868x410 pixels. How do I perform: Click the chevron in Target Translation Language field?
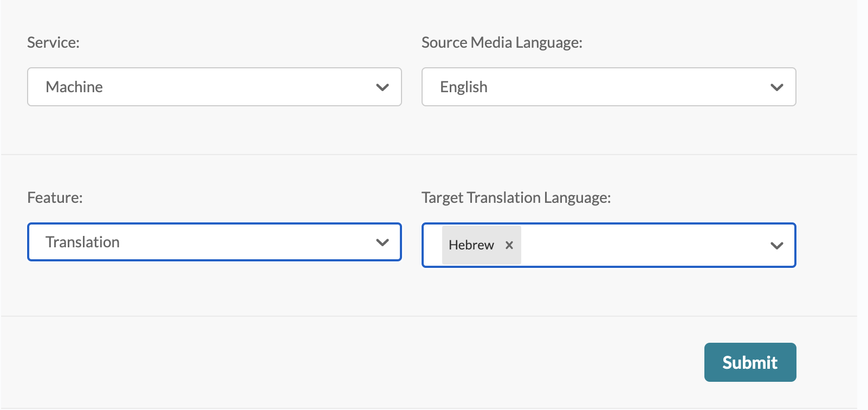point(776,246)
